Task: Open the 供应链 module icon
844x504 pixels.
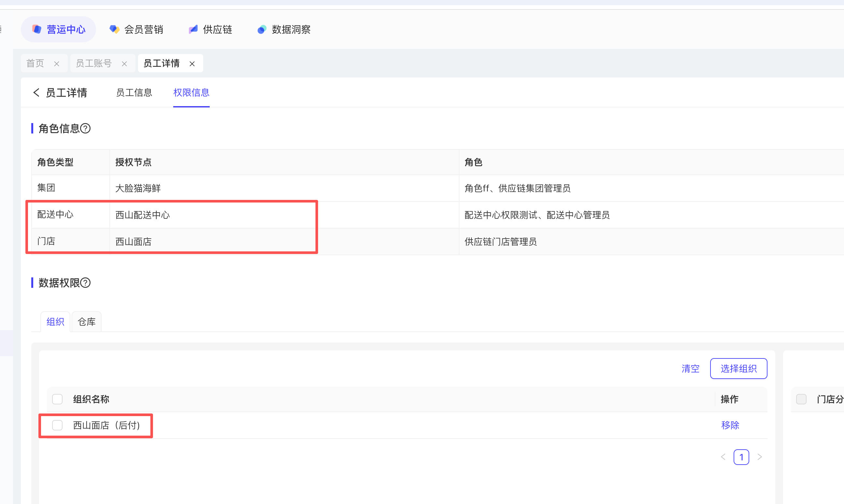Action: (193, 29)
